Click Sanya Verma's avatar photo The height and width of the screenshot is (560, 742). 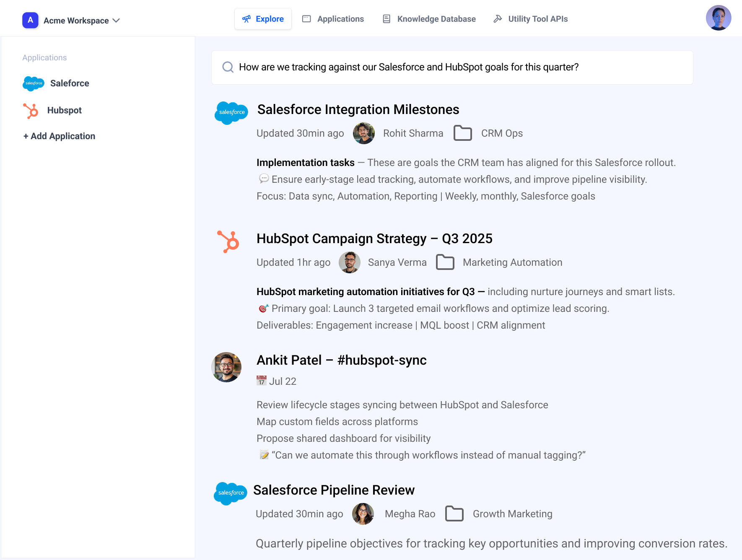click(350, 262)
